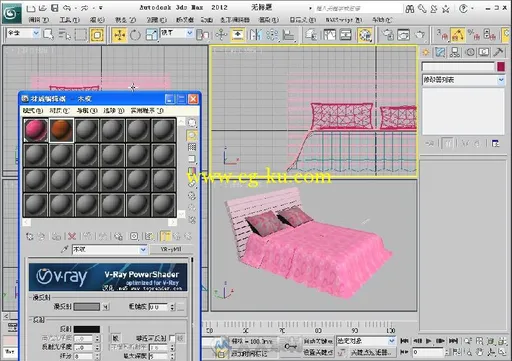Viewport: 512px width, 361px height.
Task: Click Get Material icon in Material Editor toolbar
Action: 29,236
